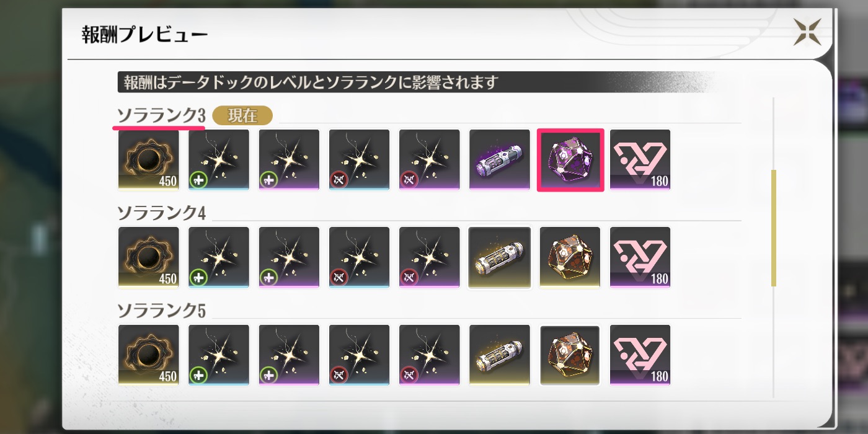Viewport: 868px width, 434px height.
Task: Select first red-sword sparkle item in ソラランク3
Action: [360, 160]
